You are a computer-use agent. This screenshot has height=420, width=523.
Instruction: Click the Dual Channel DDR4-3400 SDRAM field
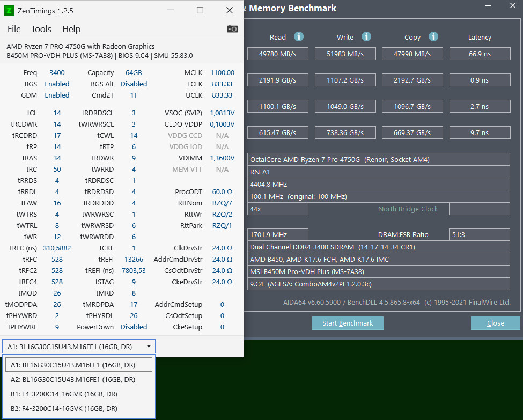point(379,247)
